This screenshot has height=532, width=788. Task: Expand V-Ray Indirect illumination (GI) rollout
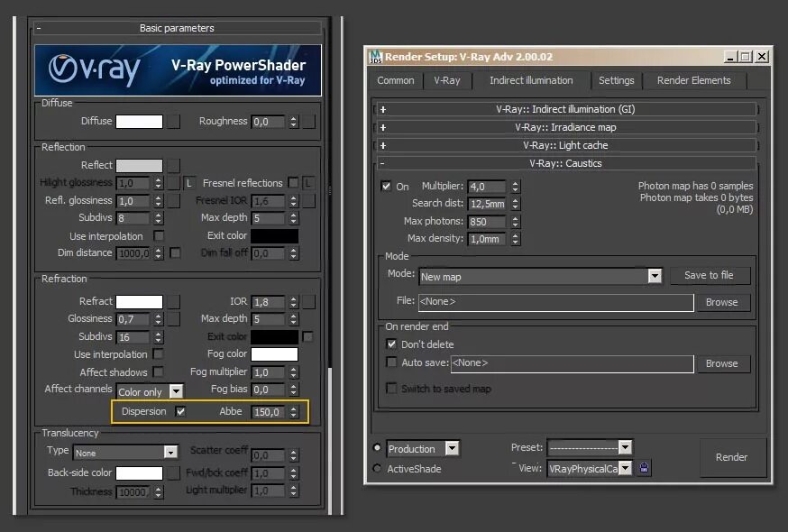566,109
